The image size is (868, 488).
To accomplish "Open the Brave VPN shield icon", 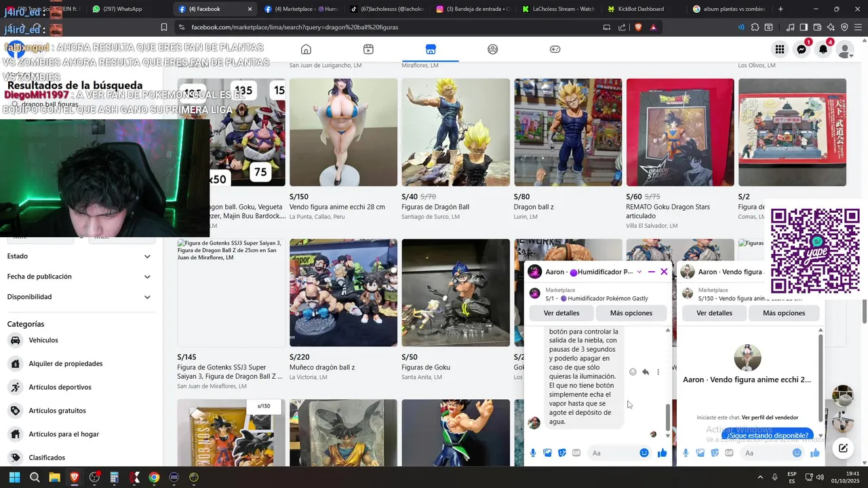I will tap(844, 27).
